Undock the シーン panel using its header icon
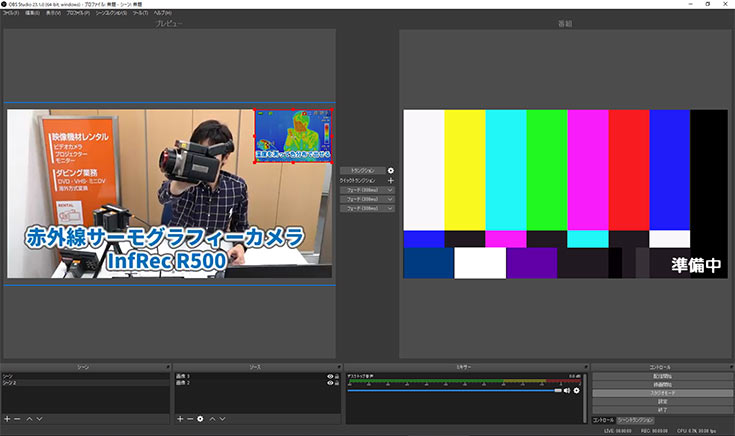 point(167,367)
